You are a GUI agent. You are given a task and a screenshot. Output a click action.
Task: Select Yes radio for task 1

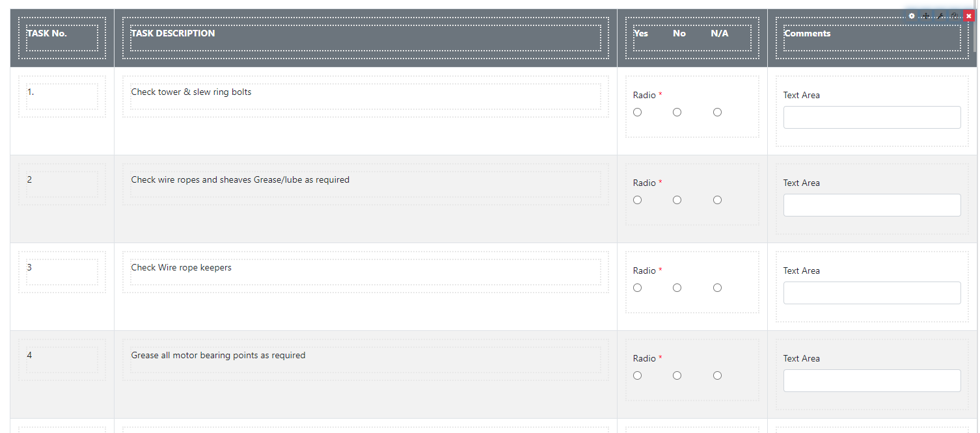coord(637,112)
